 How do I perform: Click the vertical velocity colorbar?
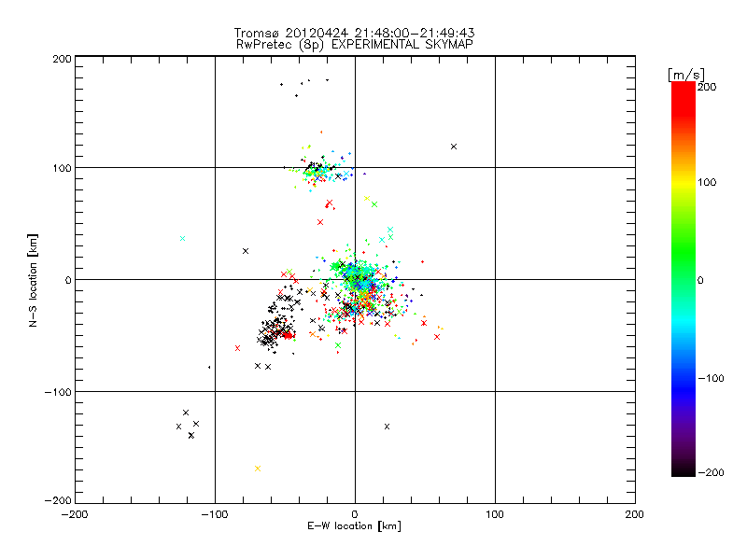click(x=684, y=279)
